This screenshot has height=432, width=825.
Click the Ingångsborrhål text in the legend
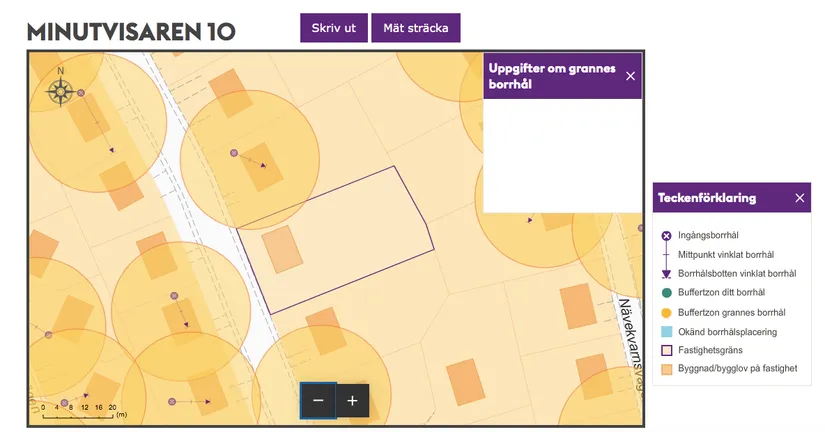pos(708,235)
